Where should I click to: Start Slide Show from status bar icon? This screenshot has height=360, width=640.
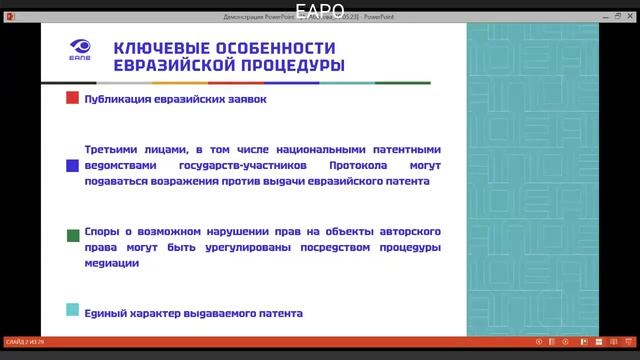[x=629, y=342]
